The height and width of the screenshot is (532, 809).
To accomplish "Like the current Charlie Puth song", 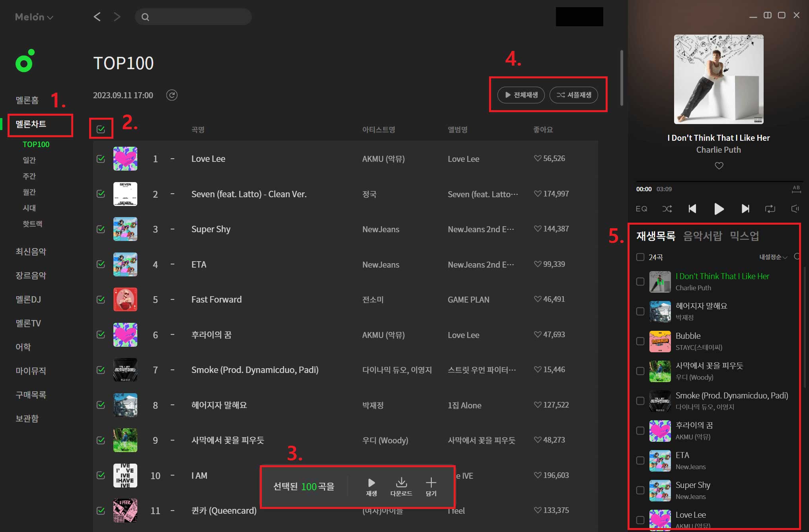I will [x=719, y=165].
